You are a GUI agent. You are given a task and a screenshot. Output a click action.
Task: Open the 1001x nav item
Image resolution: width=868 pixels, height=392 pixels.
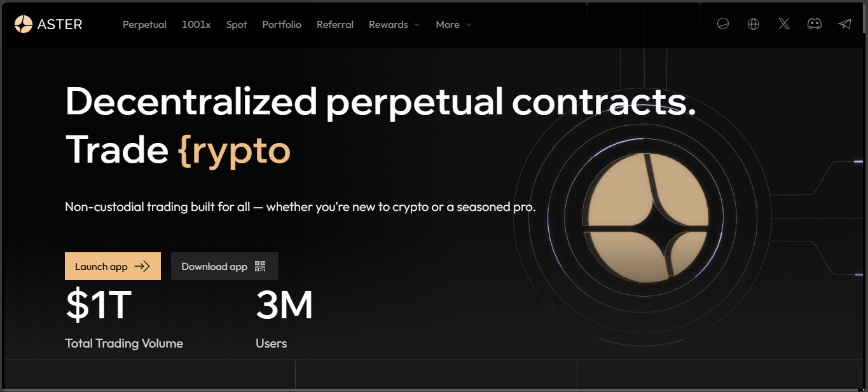point(196,25)
